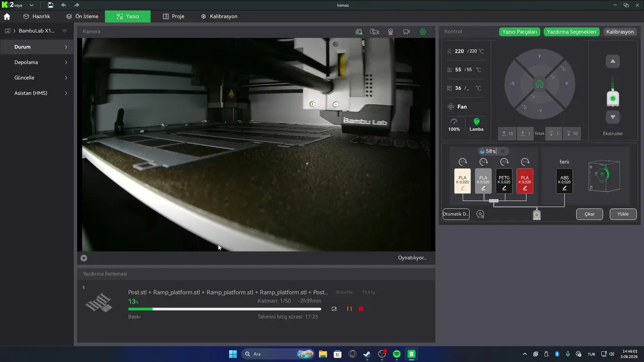Viewport: 644px width, 362px height.
Task: Open Fan control settings
Action: click(x=457, y=107)
